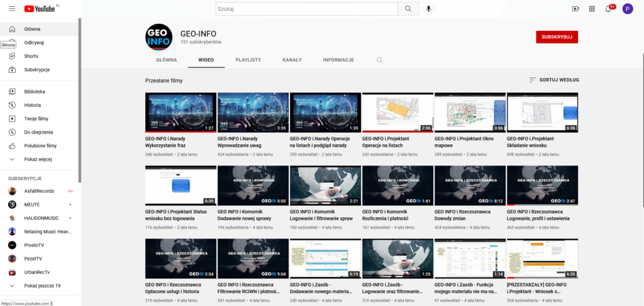Play thumbnail for Rzeczoznawca Logowanie, profil

(543, 186)
